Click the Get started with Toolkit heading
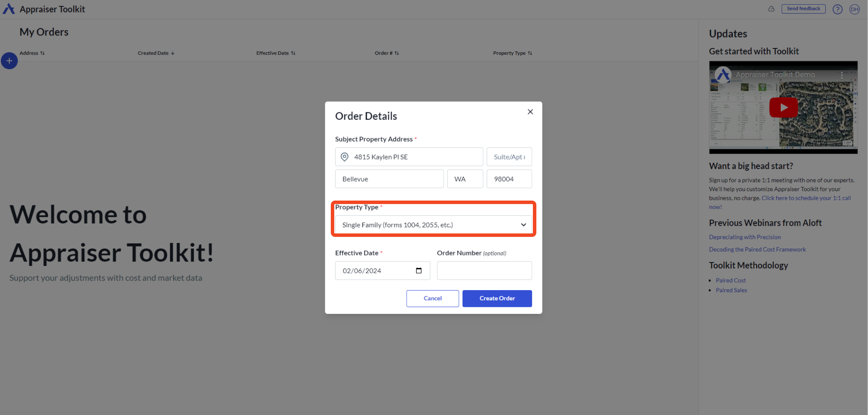Viewport: 868px width, 415px height. [754, 51]
